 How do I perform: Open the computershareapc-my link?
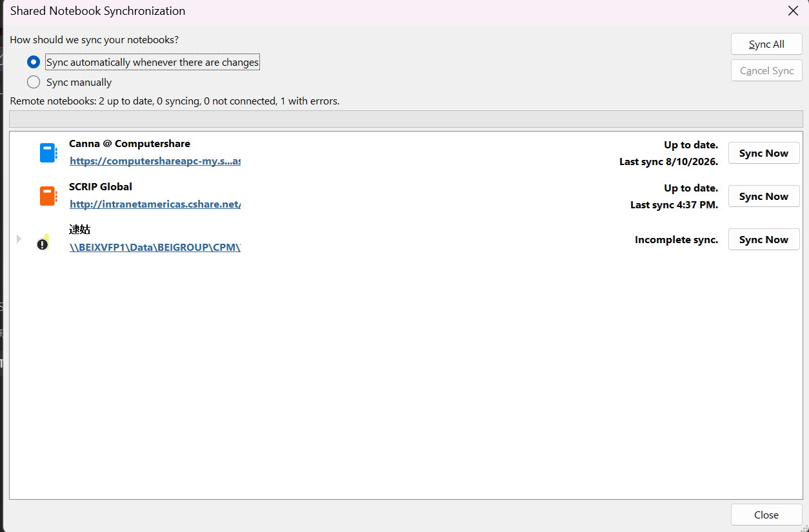(x=155, y=161)
